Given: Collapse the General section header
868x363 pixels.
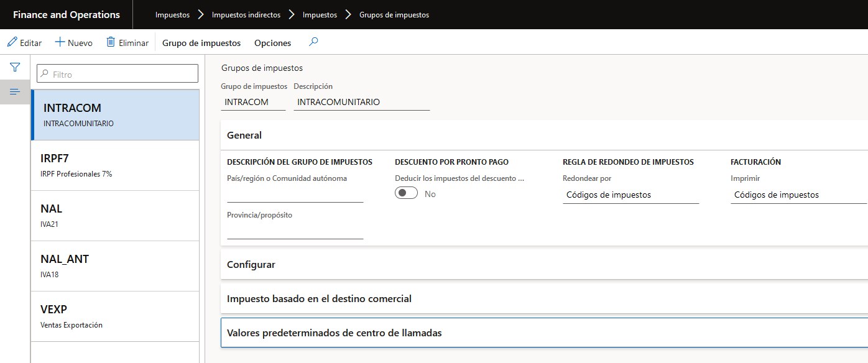Looking at the screenshot, I should (x=244, y=135).
